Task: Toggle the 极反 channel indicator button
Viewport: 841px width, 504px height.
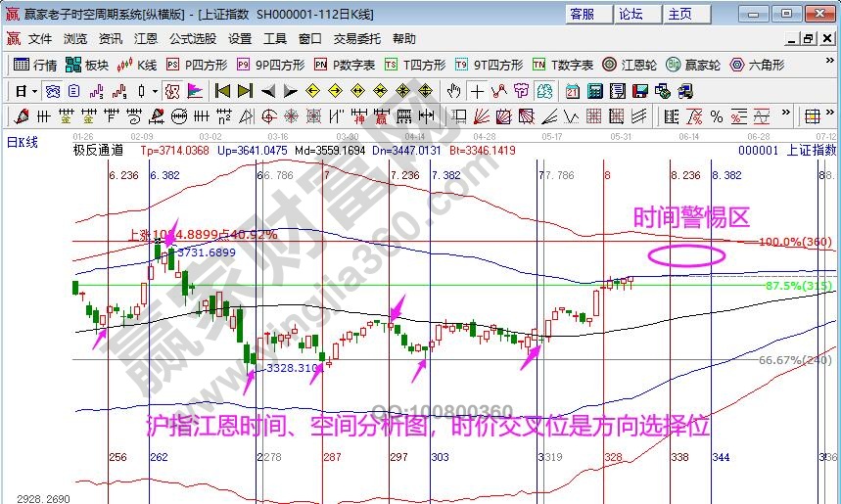Action: click(171, 91)
